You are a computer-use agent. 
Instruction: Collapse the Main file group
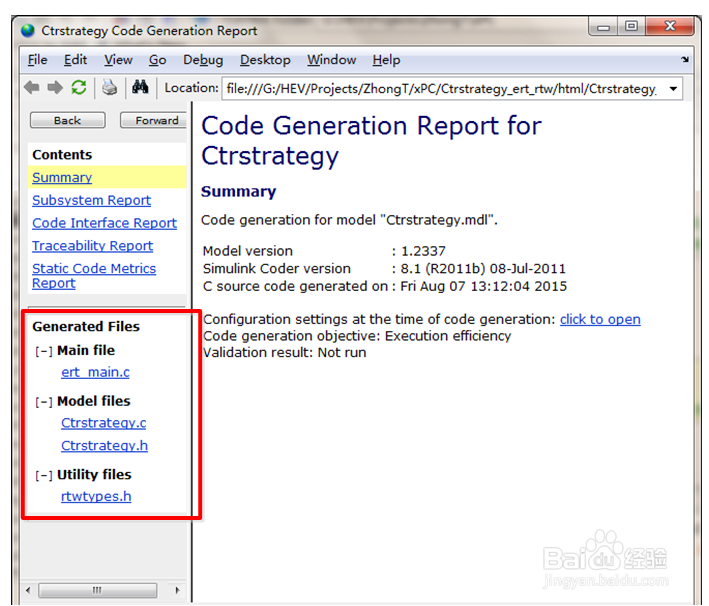pos(43,351)
